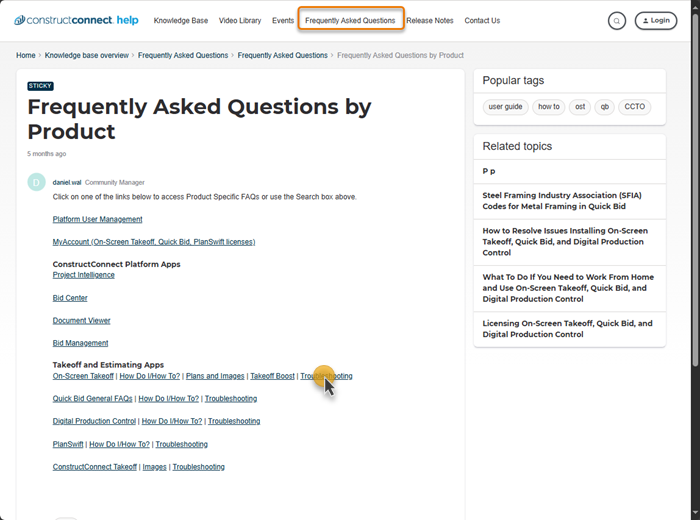Open Release Notes
This screenshot has width=700, height=520.
pyautogui.click(x=430, y=21)
